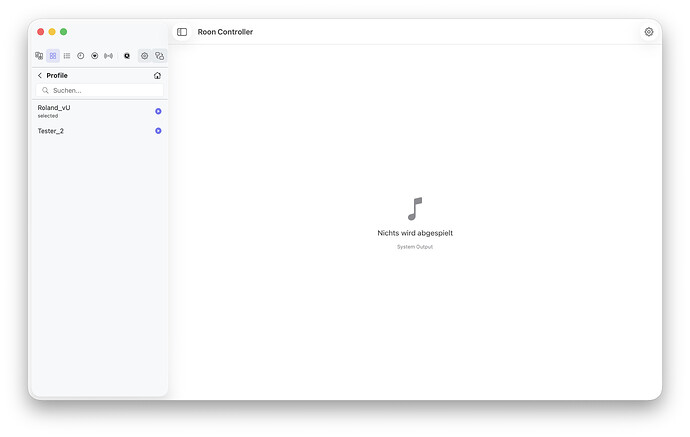Click the music note placeholder
Image resolution: width=690 pixels, height=437 pixels.
tap(415, 209)
